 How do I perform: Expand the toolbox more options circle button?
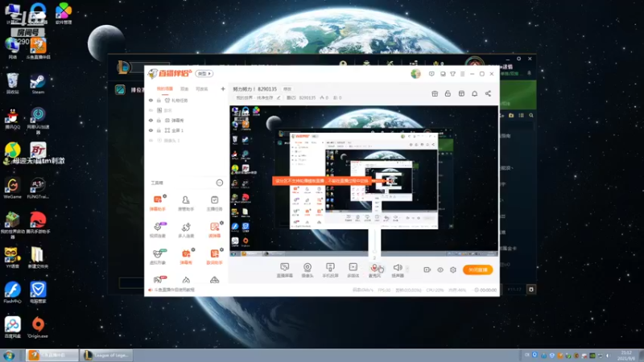point(219,183)
